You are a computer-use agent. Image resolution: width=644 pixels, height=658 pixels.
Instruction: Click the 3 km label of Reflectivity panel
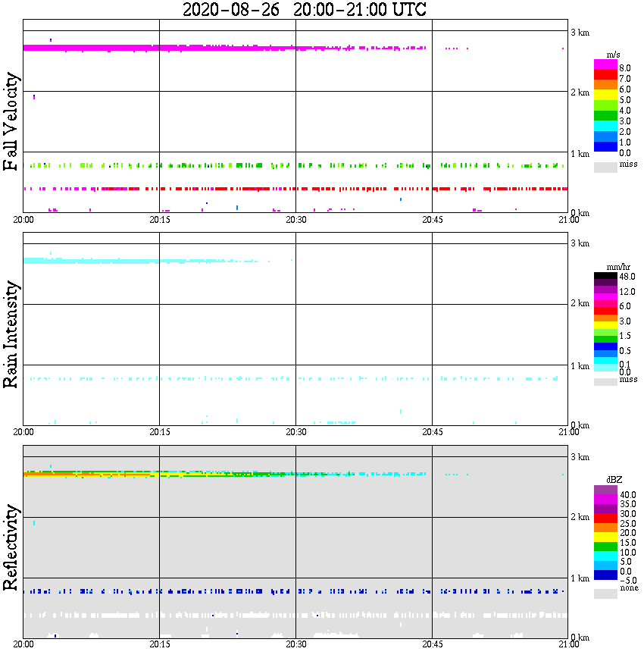tap(580, 457)
